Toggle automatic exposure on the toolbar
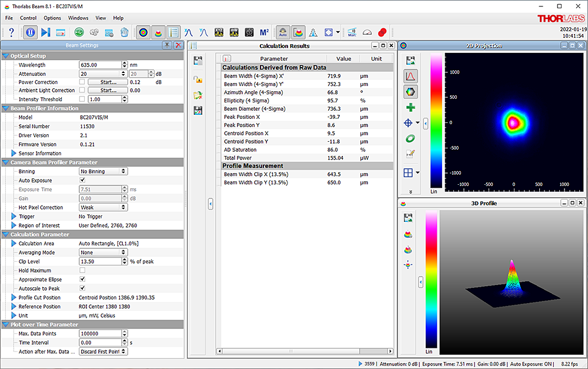 pyautogui.click(x=282, y=32)
